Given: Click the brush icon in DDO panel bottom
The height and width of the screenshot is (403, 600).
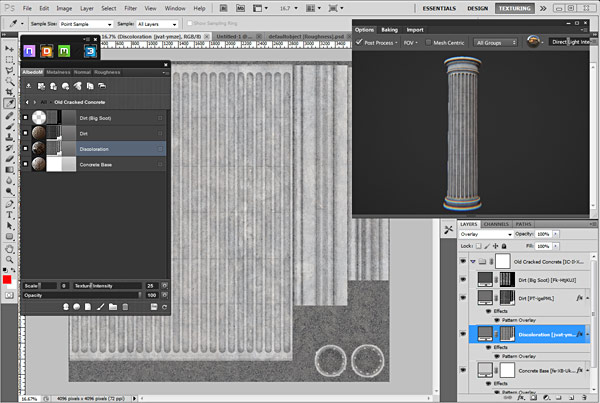Looking at the screenshot, I should pos(101,307).
